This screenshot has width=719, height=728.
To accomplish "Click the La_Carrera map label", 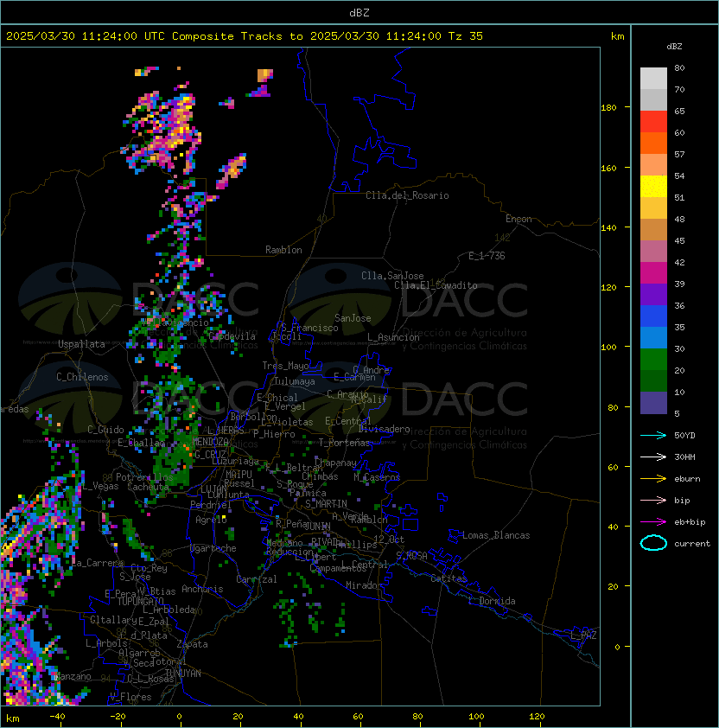I will [98, 563].
